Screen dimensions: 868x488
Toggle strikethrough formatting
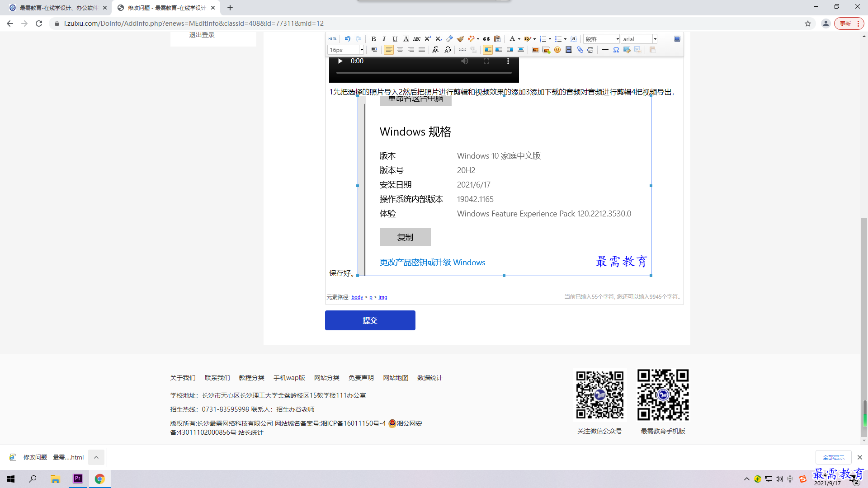(x=417, y=39)
